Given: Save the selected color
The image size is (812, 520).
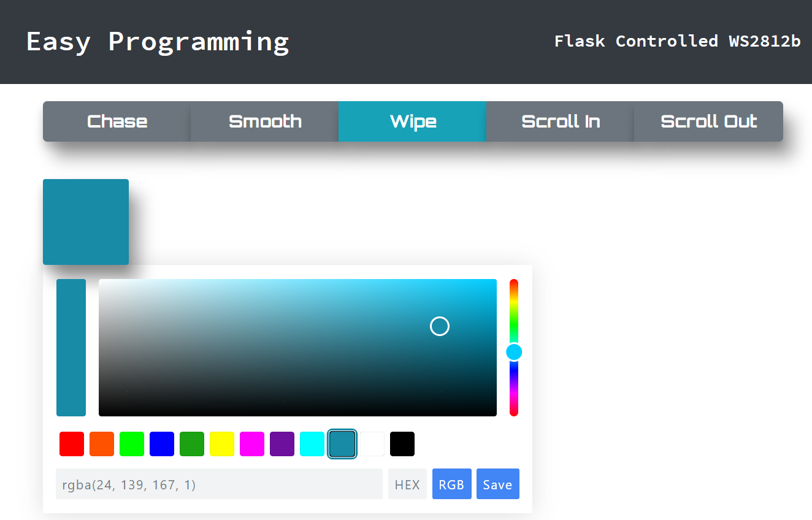Looking at the screenshot, I should [497, 484].
